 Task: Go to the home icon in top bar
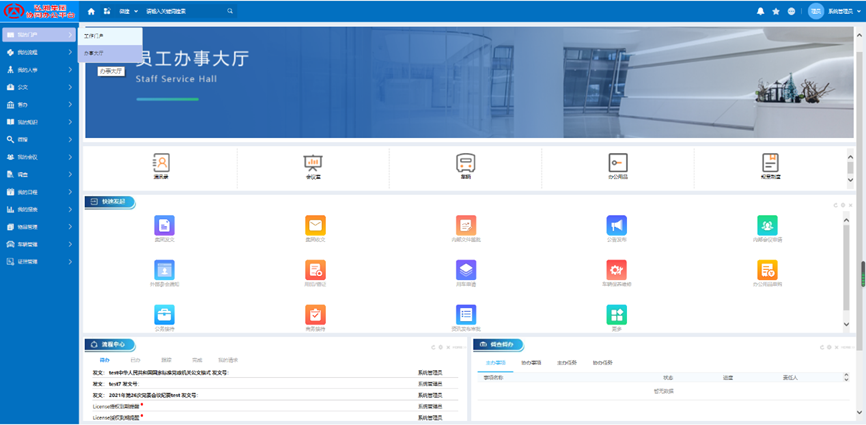[92, 11]
